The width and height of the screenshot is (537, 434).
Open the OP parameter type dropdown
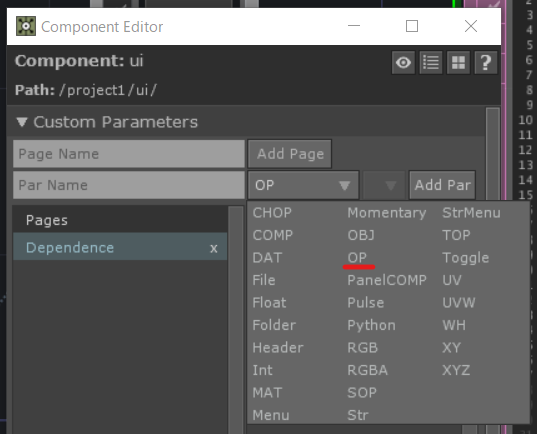(x=303, y=185)
